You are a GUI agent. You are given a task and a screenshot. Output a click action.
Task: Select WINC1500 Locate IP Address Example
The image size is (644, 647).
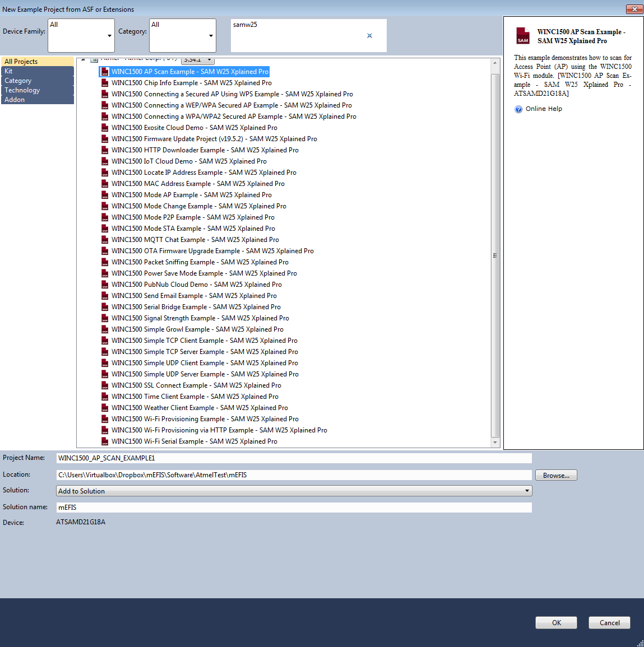[x=204, y=173]
